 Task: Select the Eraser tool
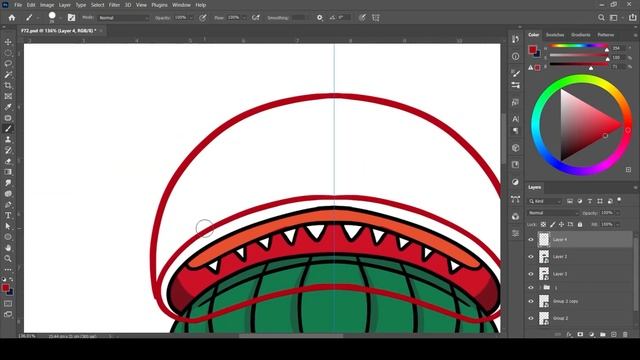[8, 161]
